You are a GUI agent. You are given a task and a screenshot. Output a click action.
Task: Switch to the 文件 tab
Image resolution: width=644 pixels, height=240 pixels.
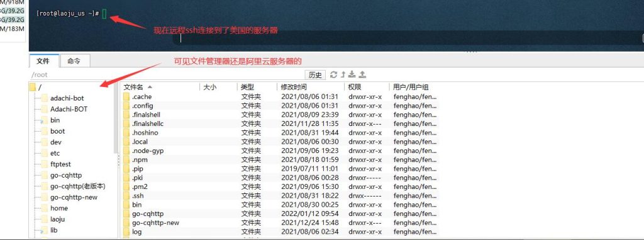(43, 61)
